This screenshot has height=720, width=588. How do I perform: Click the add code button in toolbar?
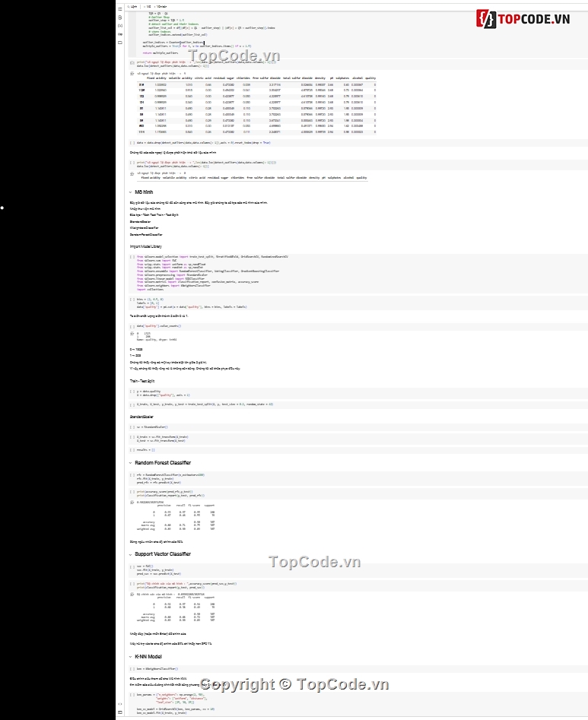click(148, 7)
